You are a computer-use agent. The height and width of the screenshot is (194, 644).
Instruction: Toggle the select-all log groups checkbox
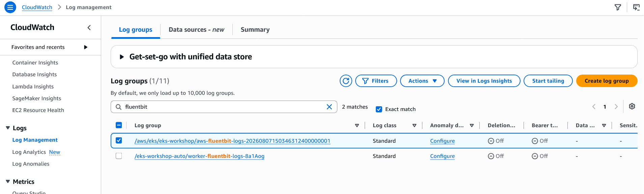pos(119,125)
